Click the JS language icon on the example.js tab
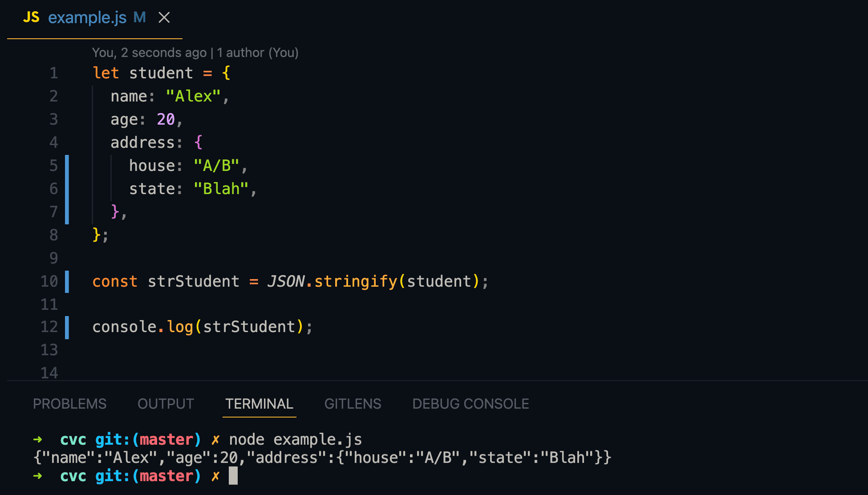This screenshot has width=868, height=495. point(31,18)
